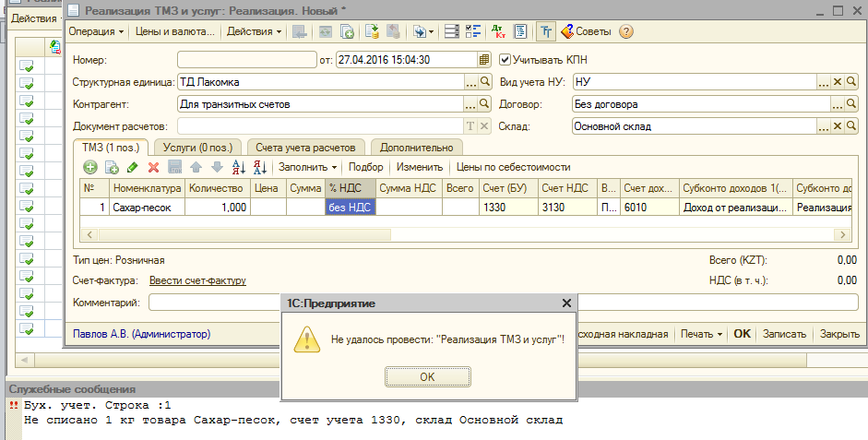Edit row with green pencil icon
This screenshot has width=868, height=440.
[x=132, y=167]
